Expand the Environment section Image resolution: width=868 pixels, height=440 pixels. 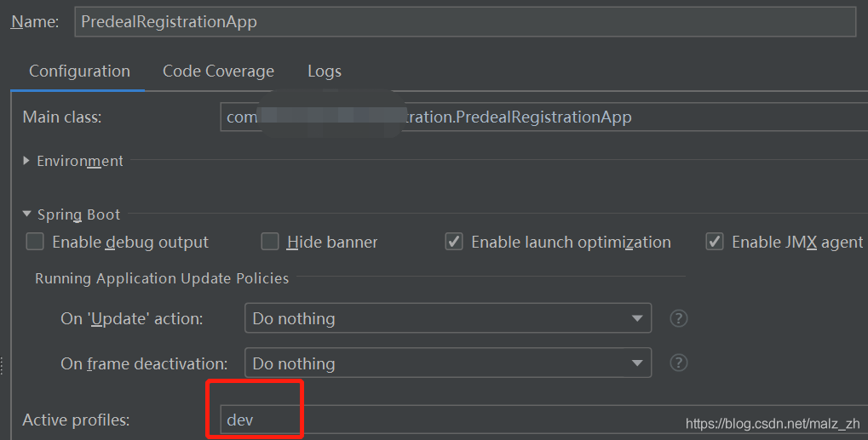click(26, 161)
